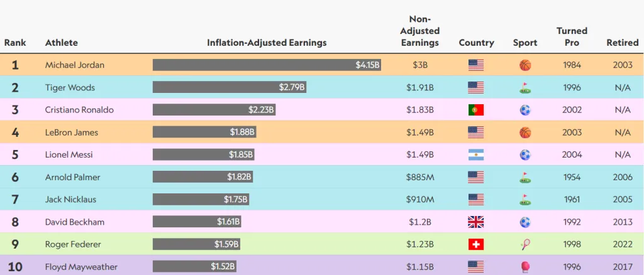The width and height of the screenshot is (644, 275).
Task: Sort by Inflation-Adjusted Earnings header
Action: (267, 43)
